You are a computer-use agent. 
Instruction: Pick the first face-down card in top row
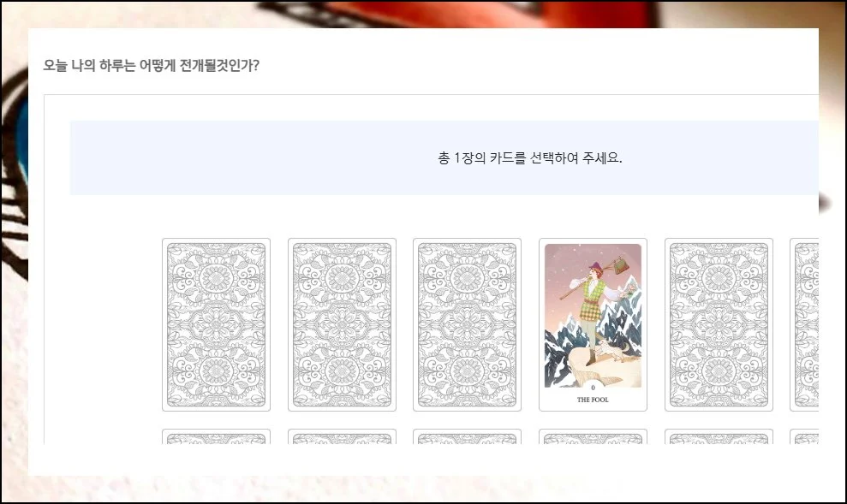pos(216,324)
